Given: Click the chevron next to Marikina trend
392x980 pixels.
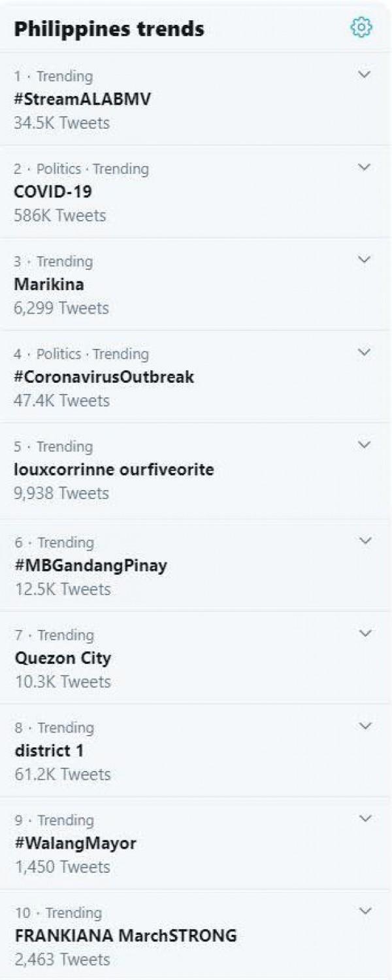Looking at the screenshot, I should point(365,260).
